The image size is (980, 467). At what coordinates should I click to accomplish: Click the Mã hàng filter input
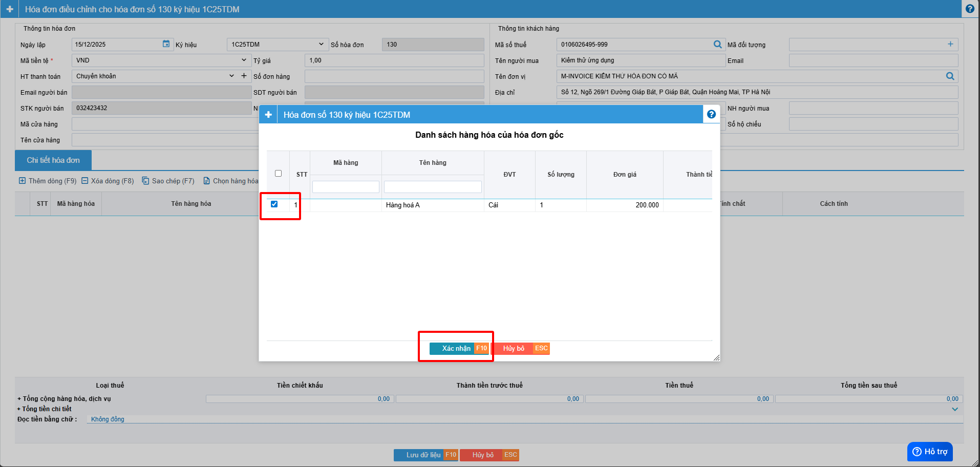pos(346,187)
